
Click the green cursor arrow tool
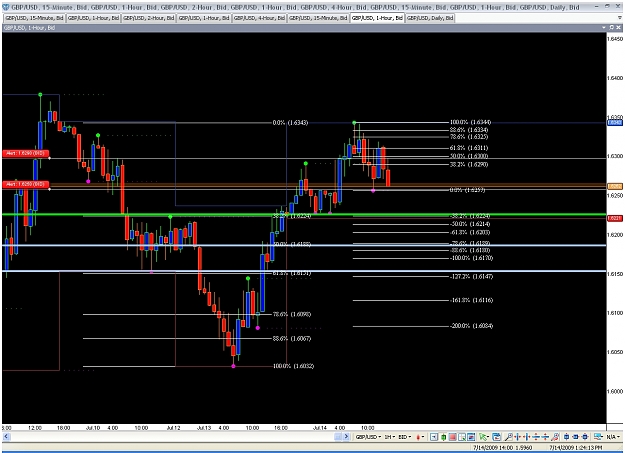tap(483, 437)
